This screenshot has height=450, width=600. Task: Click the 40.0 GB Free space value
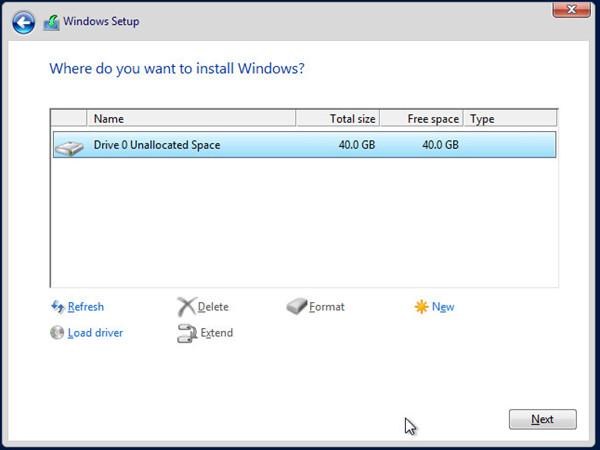[440, 145]
